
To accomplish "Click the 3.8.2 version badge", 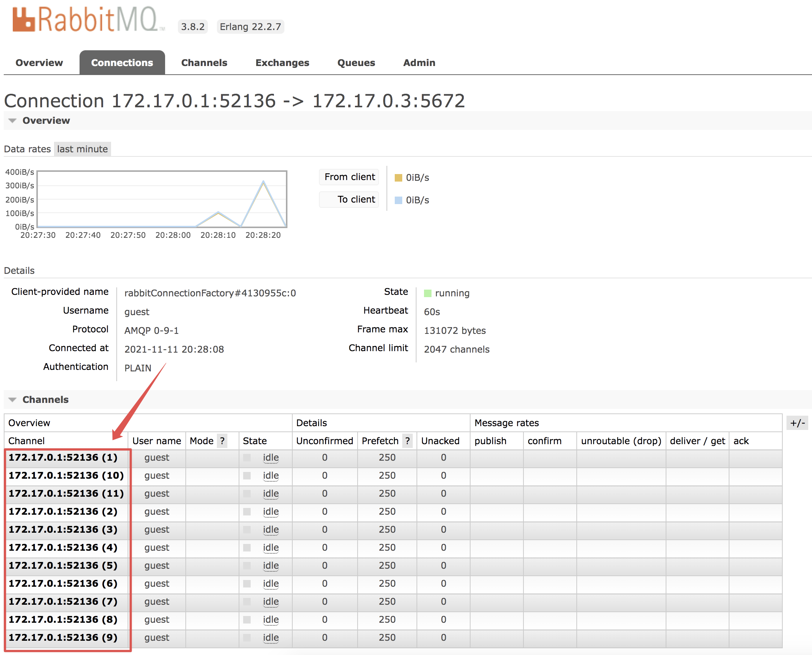I will point(192,26).
